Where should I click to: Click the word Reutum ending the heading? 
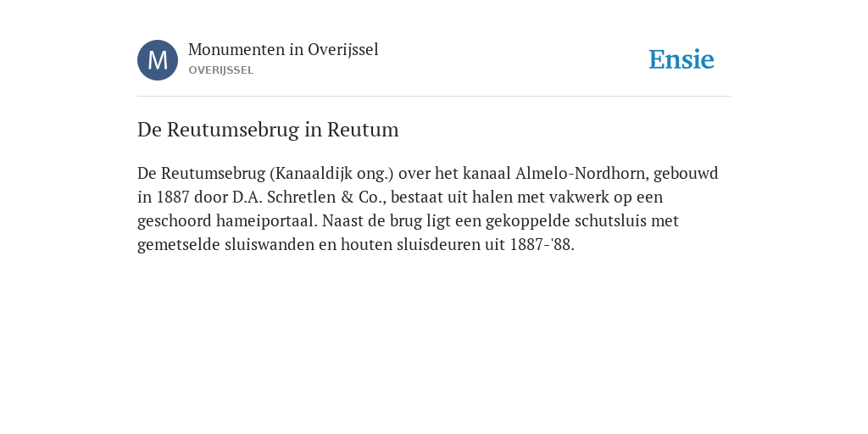[x=363, y=130]
